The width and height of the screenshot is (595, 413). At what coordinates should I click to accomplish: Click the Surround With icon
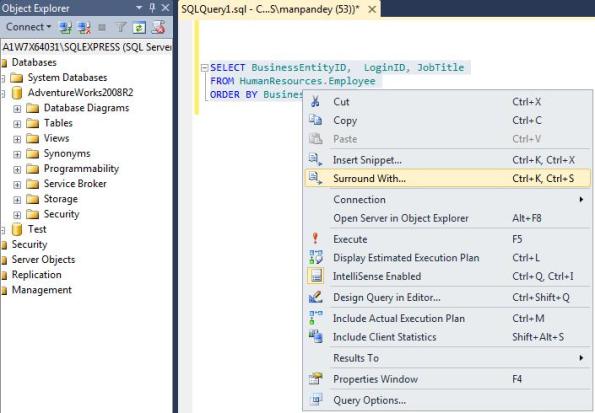[x=315, y=178]
